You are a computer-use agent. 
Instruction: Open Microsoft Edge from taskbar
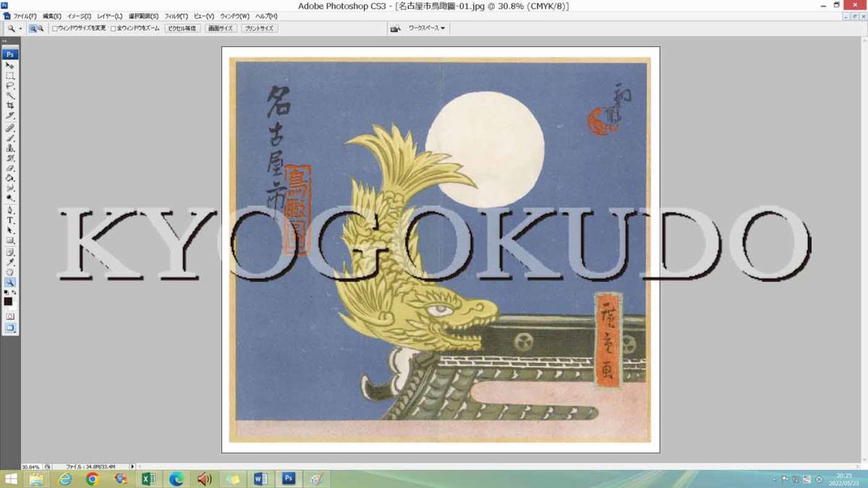(x=176, y=479)
